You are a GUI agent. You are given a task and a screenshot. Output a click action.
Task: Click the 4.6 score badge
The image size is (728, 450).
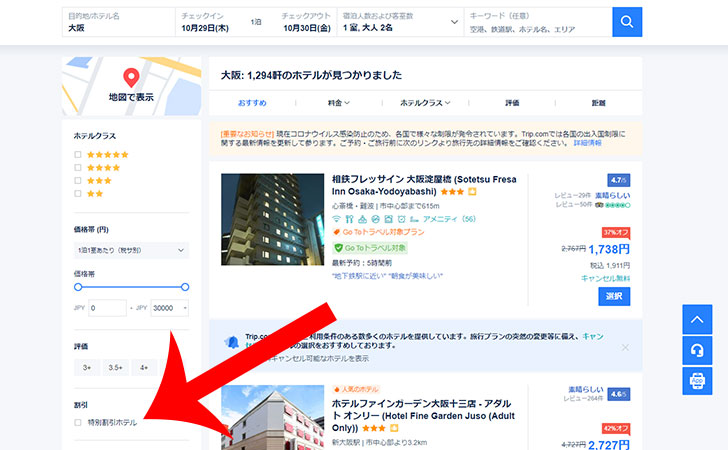[x=618, y=394]
